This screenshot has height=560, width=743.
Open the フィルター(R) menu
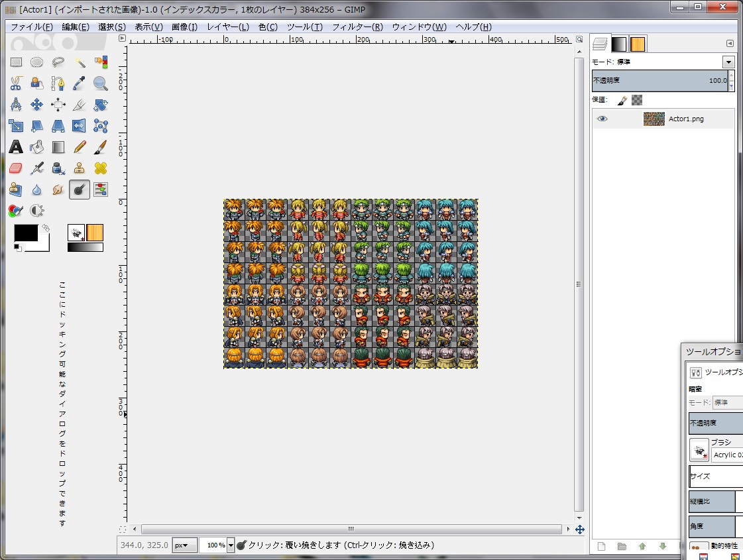(357, 27)
